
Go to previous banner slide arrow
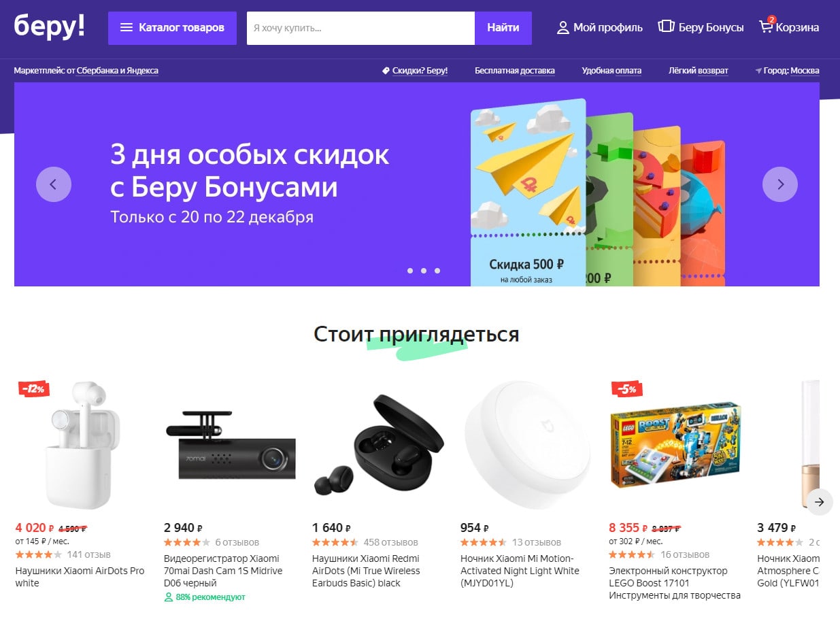54,184
